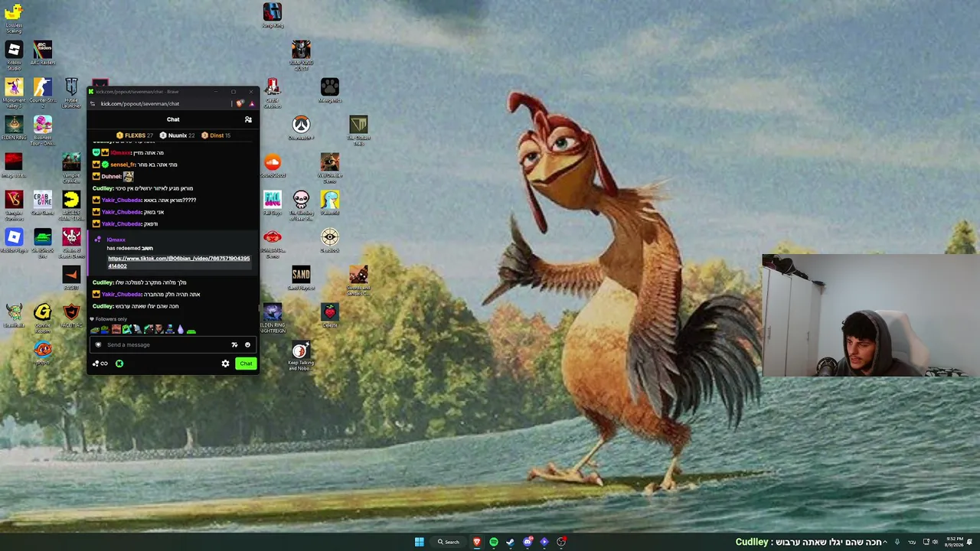Select the Crab Game icon

pyautogui.click(x=43, y=204)
